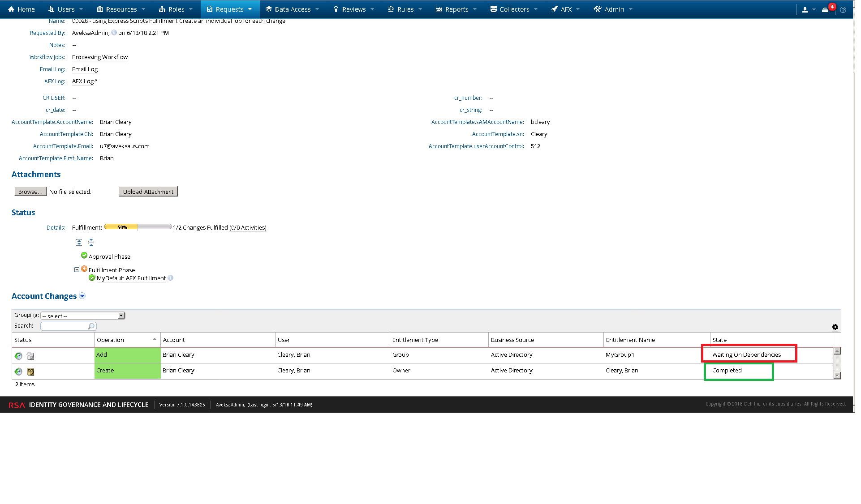This screenshot has height=504, width=861.
Task: Click the search magnifier in Account Changes
Action: pyautogui.click(x=91, y=326)
